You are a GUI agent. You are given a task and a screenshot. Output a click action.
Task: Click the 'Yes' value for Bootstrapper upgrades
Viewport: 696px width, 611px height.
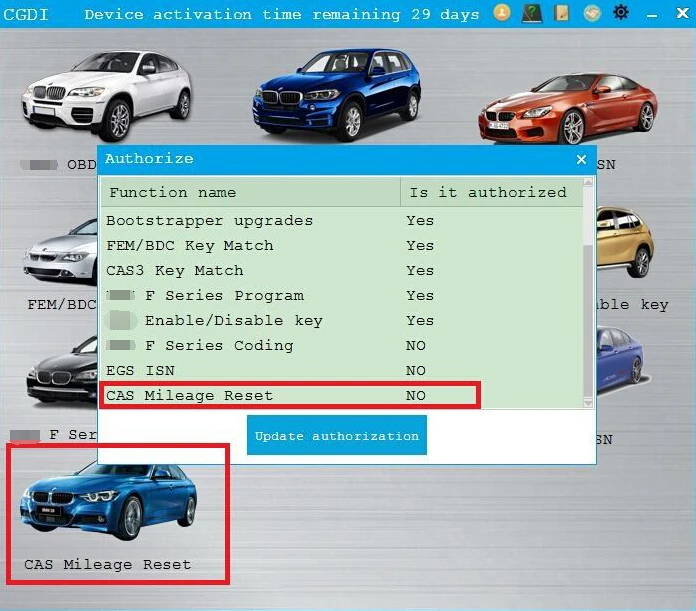420,221
